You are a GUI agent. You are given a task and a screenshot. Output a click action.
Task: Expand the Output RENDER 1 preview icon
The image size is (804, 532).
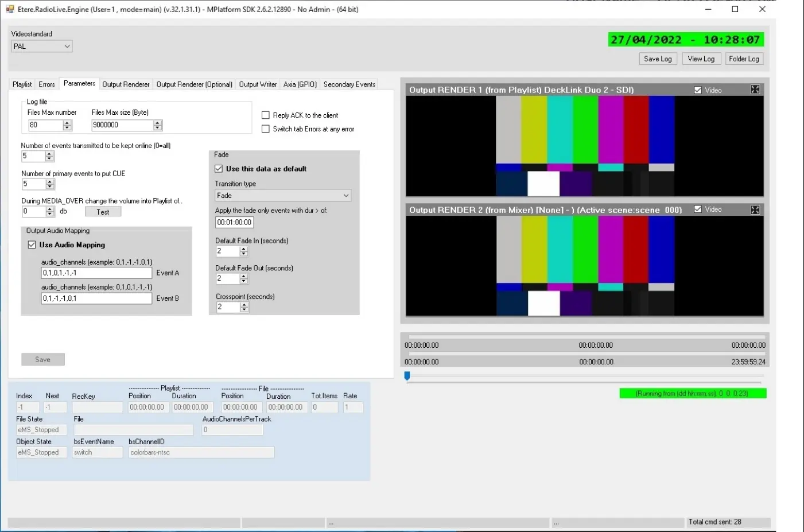[x=755, y=90]
